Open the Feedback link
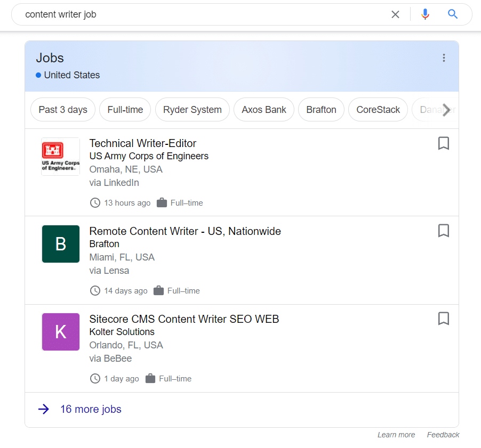This screenshot has width=481, height=448. click(x=443, y=435)
